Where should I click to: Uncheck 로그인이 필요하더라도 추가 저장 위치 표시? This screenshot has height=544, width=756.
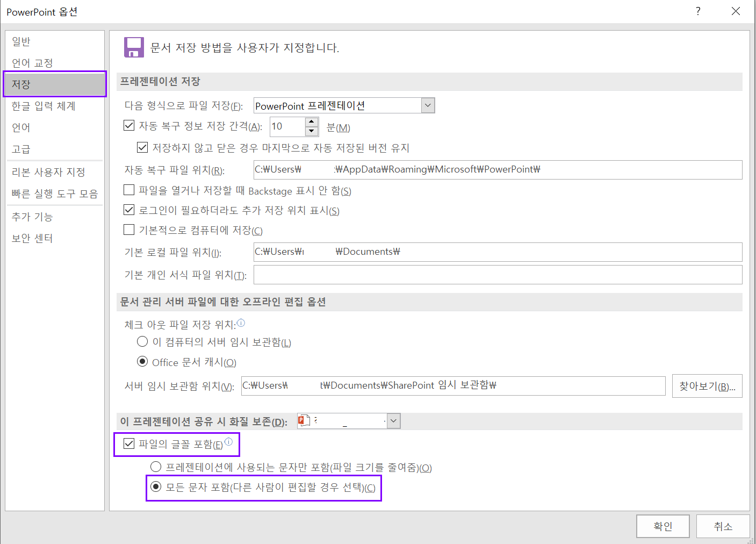point(129,210)
